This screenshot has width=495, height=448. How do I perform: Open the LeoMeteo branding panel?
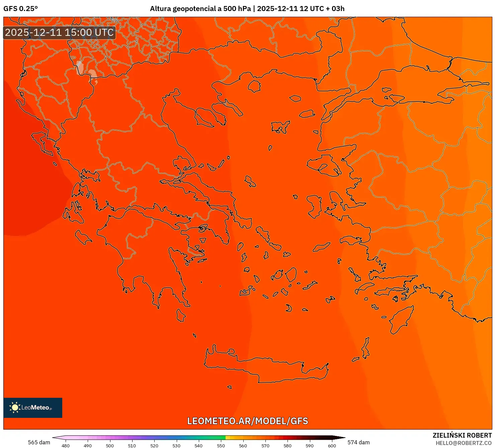coord(32,408)
